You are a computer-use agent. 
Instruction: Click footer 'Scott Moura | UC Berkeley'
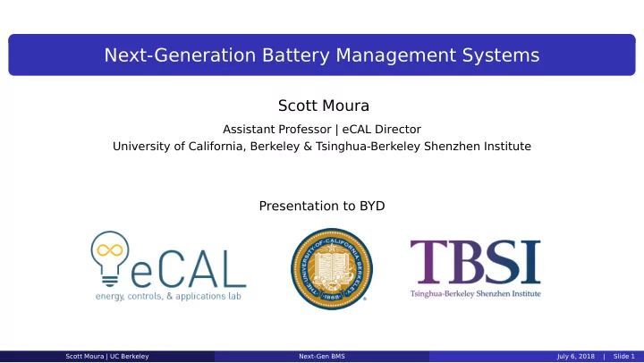tap(107, 357)
